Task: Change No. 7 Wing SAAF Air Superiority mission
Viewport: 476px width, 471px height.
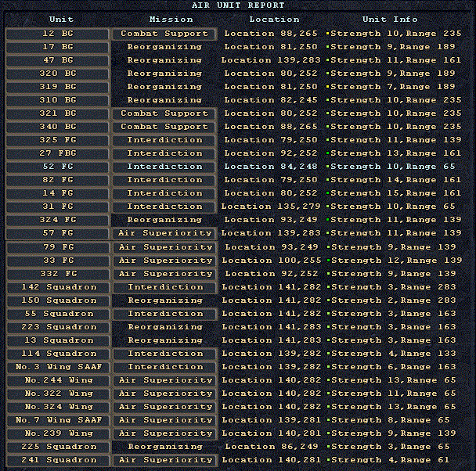Action: coord(165,421)
